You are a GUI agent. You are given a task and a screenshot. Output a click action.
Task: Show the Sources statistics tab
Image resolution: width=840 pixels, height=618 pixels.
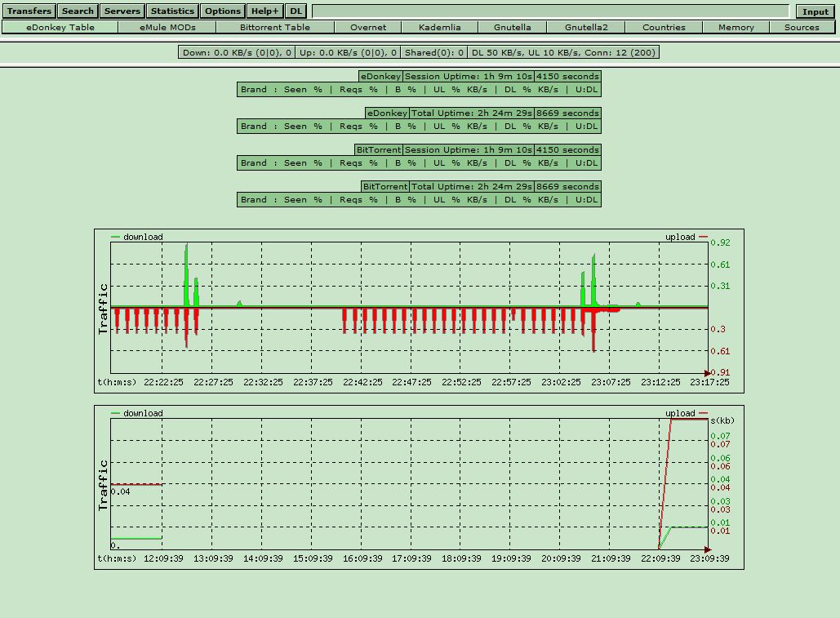pos(802,27)
